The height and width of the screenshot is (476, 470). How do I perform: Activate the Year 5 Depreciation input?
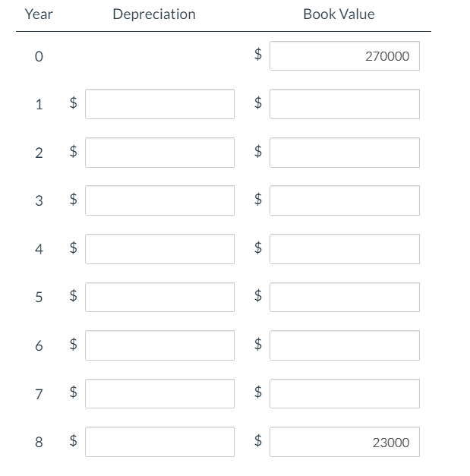[159, 297]
